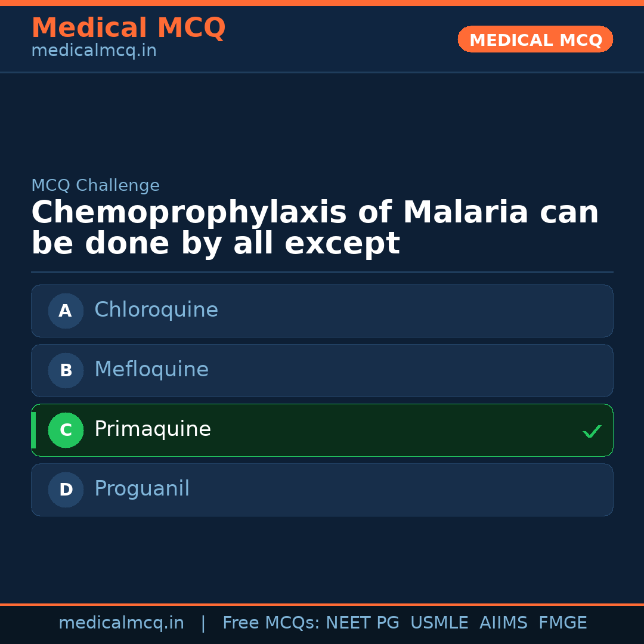Viewport: 644px width, 644px height.
Task: Click the green checkmark on Primaquine
Action: (592, 431)
